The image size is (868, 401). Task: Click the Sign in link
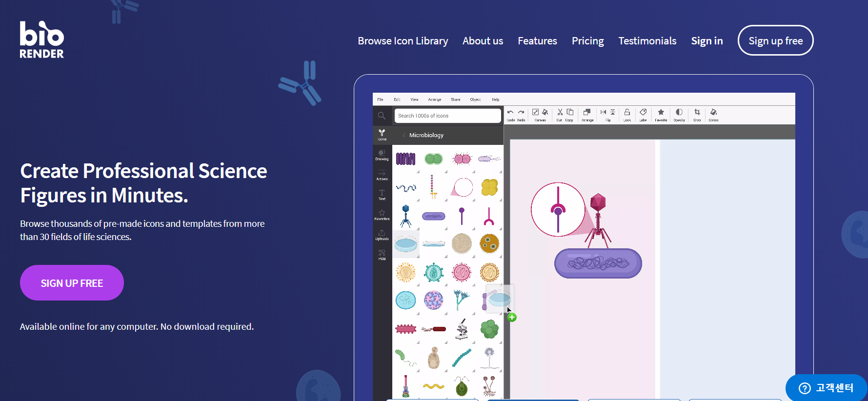click(x=707, y=41)
